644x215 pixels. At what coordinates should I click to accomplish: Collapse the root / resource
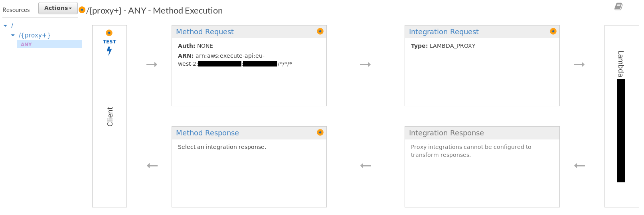(5, 25)
